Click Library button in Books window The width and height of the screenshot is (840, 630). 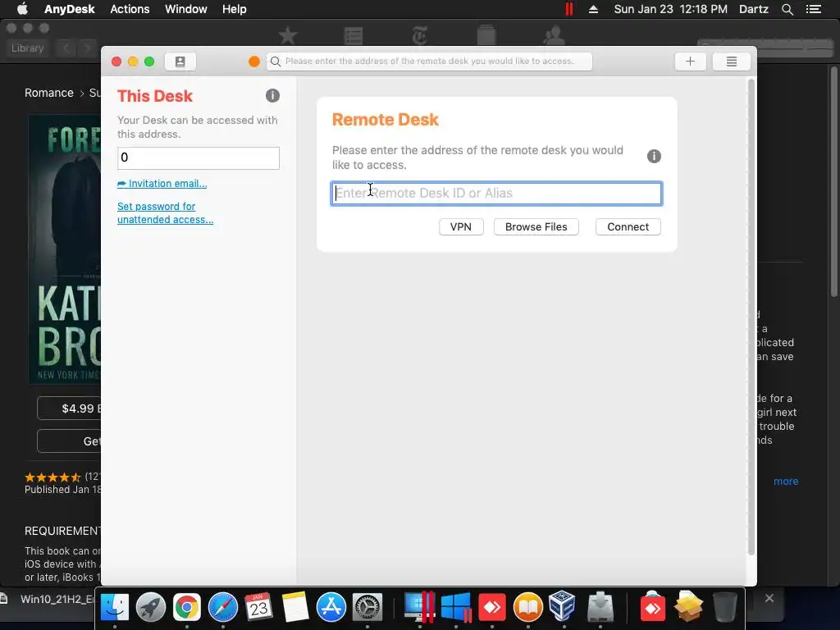(27, 48)
